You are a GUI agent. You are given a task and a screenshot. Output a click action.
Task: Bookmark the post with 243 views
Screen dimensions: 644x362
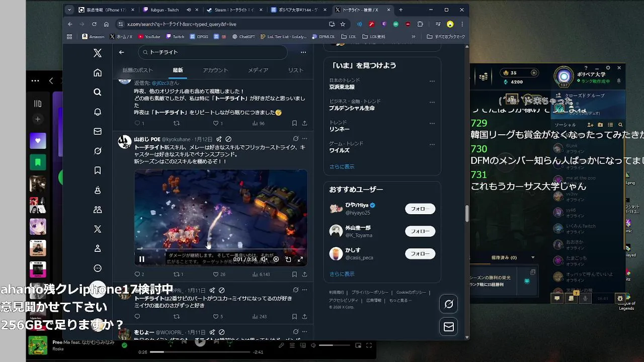[294, 317]
